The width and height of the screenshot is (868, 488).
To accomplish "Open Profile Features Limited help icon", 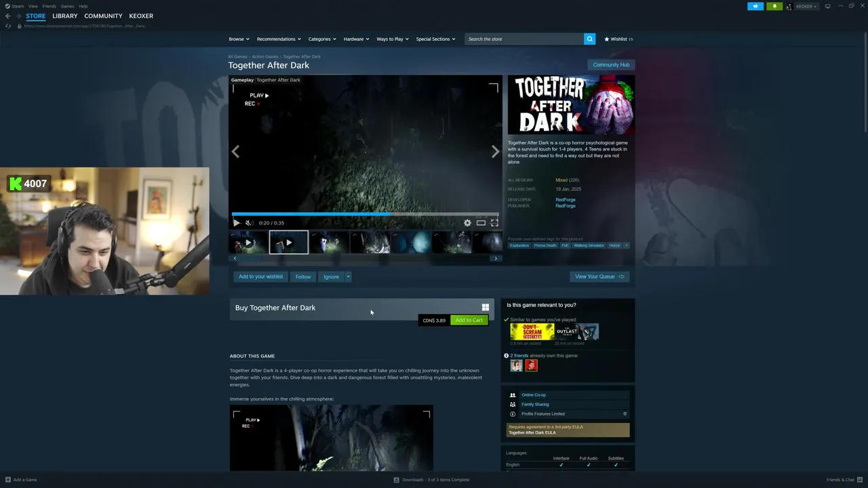I will click(625, 413).
